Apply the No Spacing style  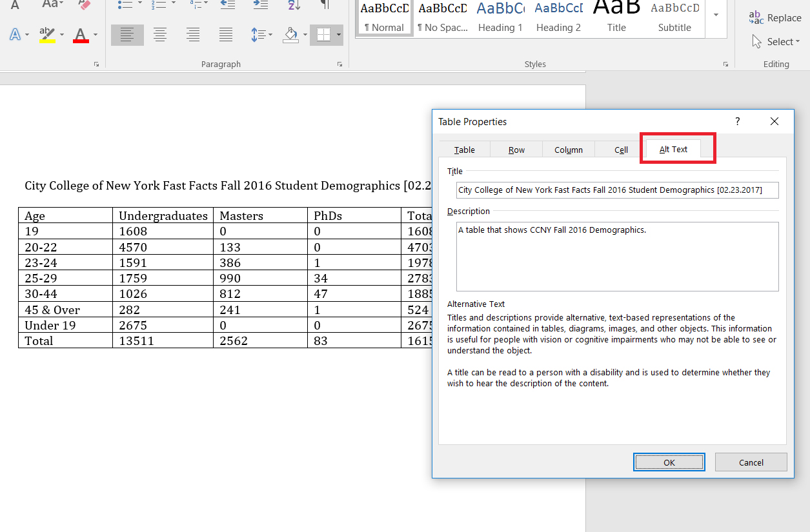point(442,17)
